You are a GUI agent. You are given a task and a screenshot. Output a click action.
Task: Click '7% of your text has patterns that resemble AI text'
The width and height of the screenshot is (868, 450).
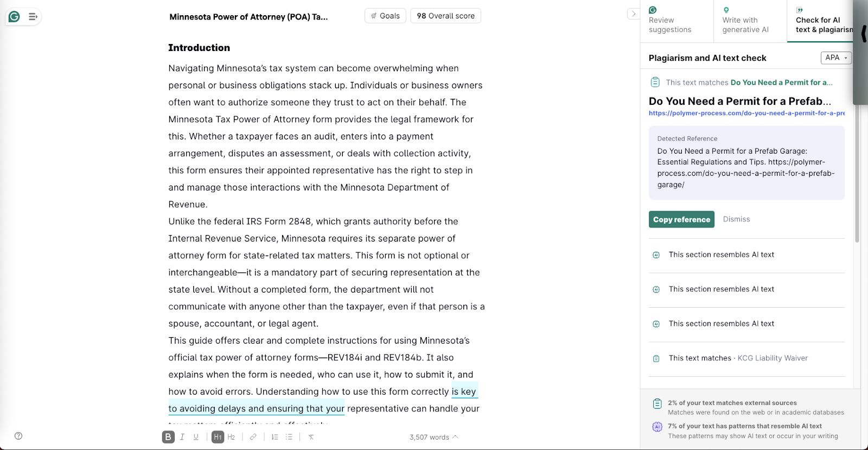click(745, 426)
